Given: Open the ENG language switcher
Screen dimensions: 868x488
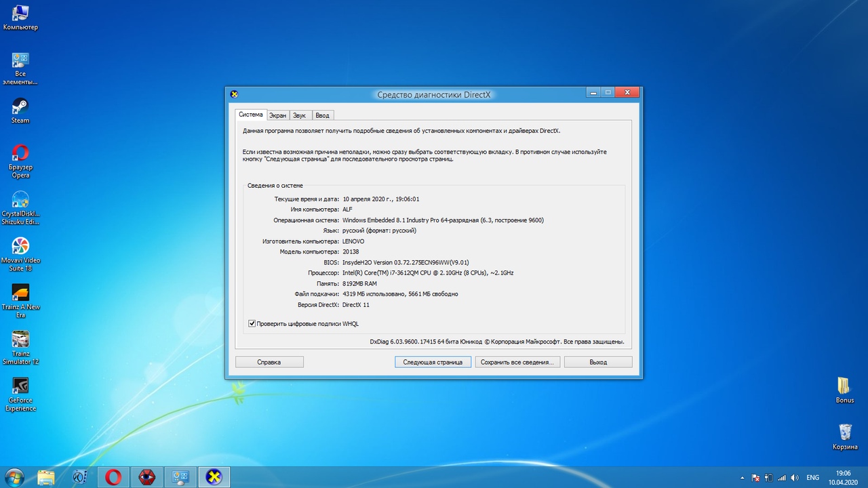Looking at the screenshot, I should pos(812,477).
